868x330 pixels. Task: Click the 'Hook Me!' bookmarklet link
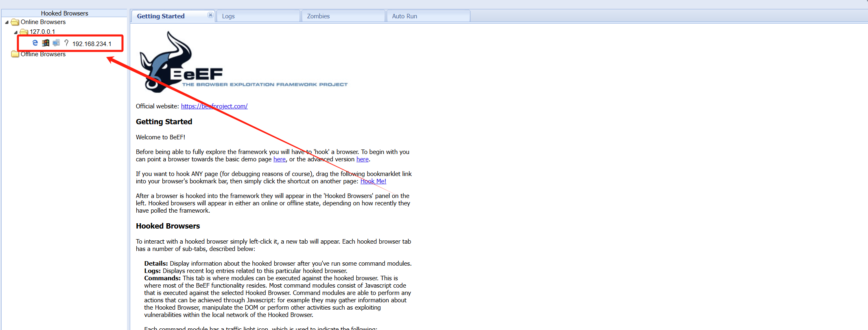coord(373,181)
